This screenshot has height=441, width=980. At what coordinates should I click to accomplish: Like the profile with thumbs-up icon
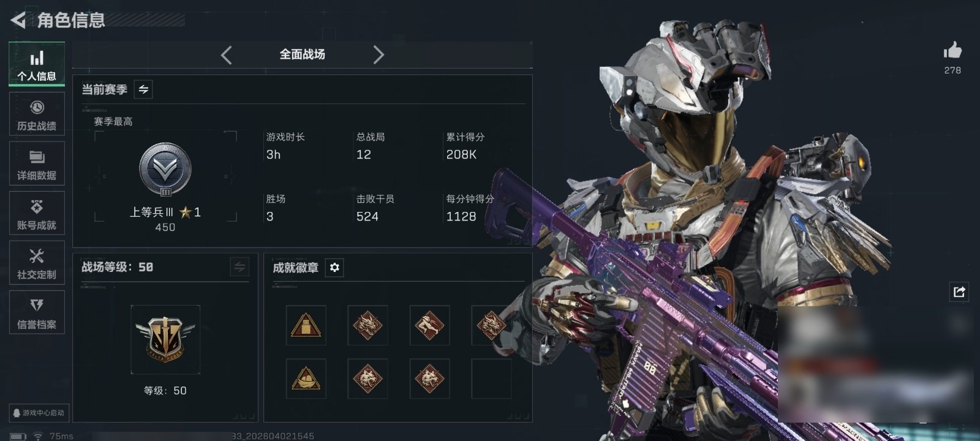[952, 51]
